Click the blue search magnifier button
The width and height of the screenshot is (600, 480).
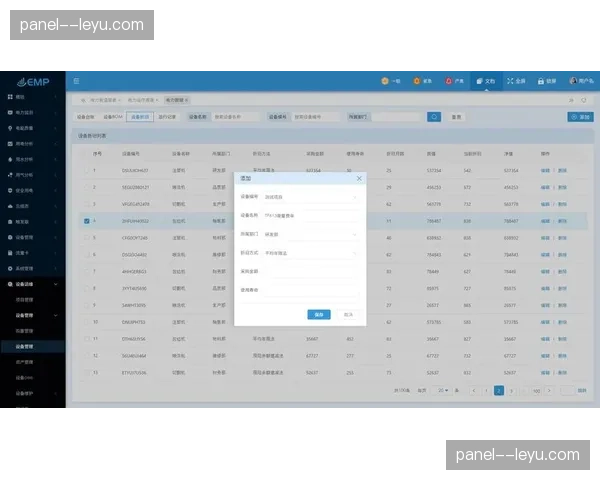tap(434, 117)
